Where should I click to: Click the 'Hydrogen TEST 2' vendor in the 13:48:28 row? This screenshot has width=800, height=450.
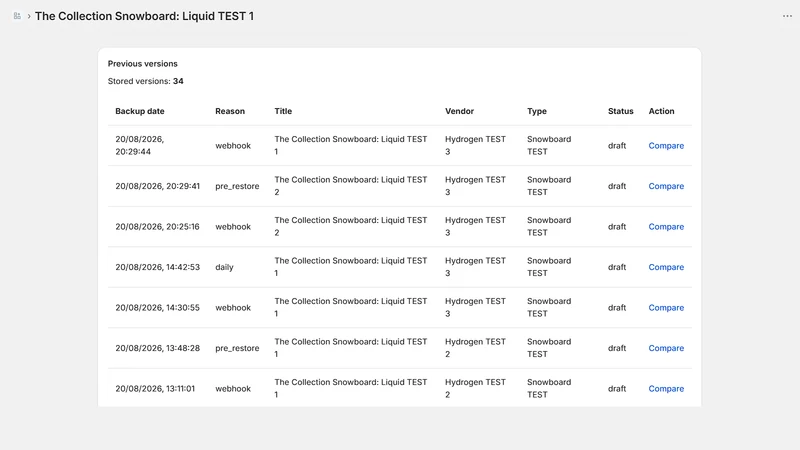click(476, 348)
